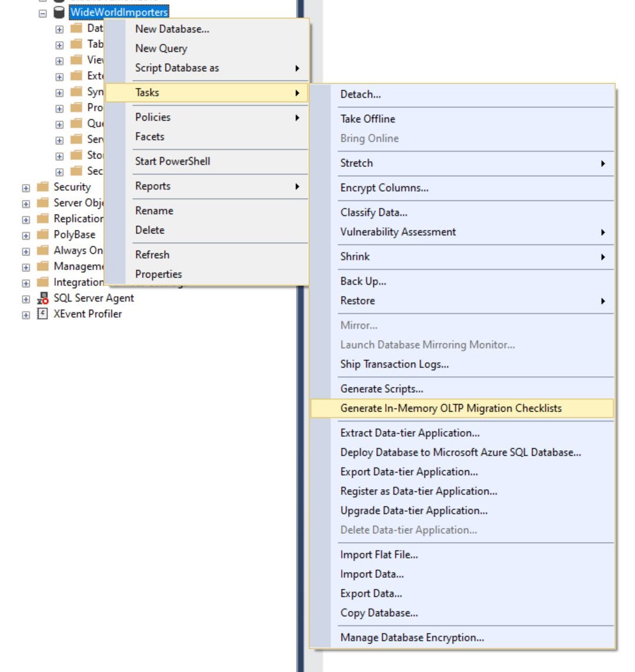Click the SQL Server Agent icon
635x672 pixels.
coord(42,298)
